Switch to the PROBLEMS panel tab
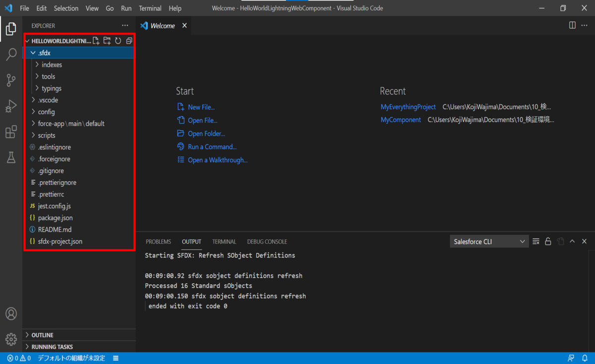 pos(158,242)
